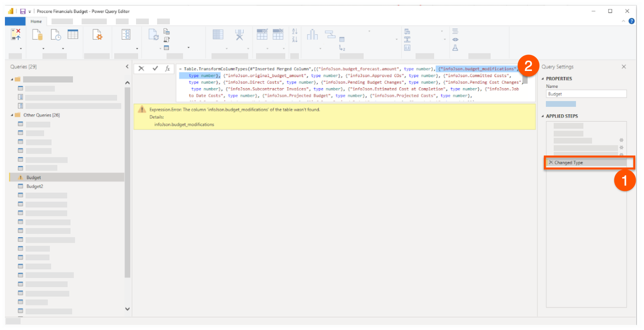
Task: Click the Expression.Error message text
Action: [235, 110]
